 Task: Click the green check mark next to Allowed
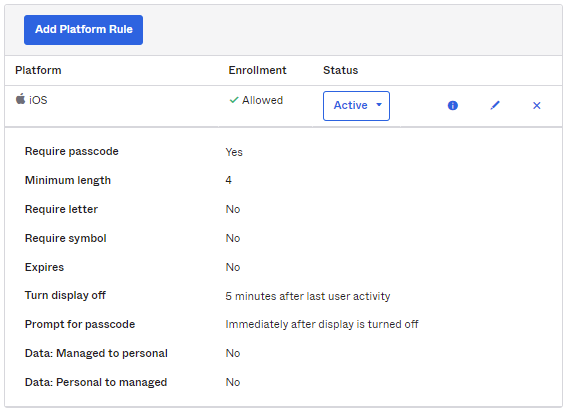[x=234, y=100]
